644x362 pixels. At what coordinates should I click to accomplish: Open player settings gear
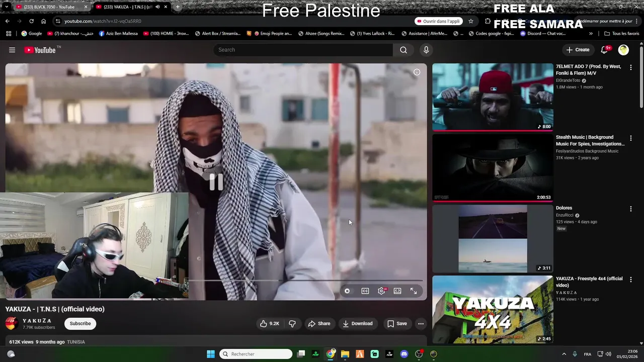(381, 291)
